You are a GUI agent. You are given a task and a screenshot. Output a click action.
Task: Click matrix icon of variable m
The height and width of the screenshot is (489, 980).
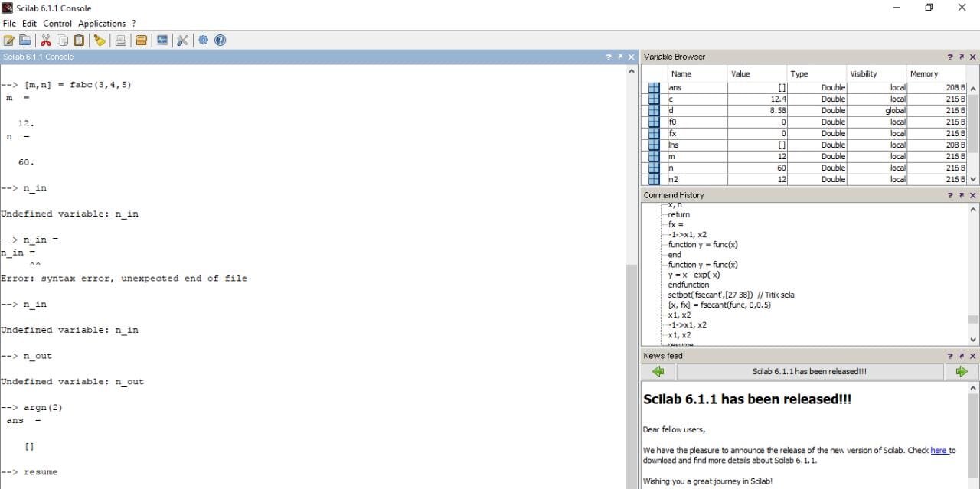tap(654, 157)
